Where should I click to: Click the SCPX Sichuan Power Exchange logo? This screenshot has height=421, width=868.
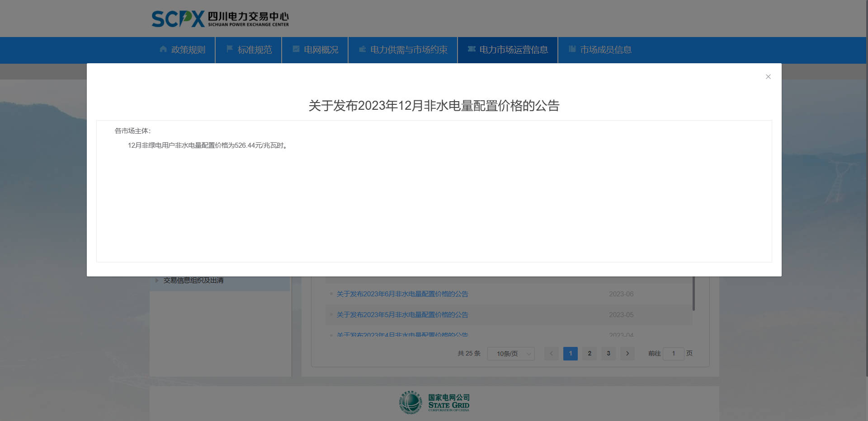click(x=220, y=19)
